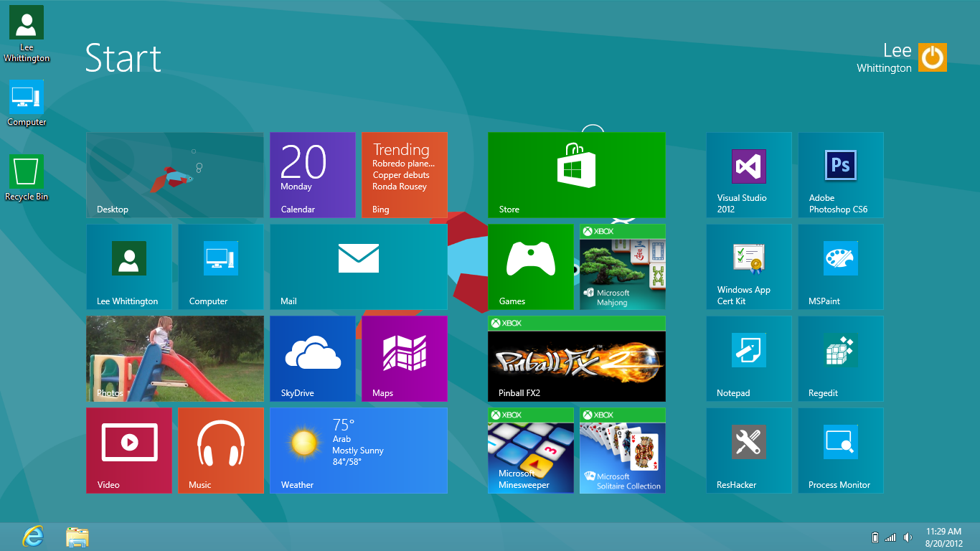Open the Pinball FX2 game tile
Image resolution: width=980 pixels, height=551 pixels.
pos(576,358)
